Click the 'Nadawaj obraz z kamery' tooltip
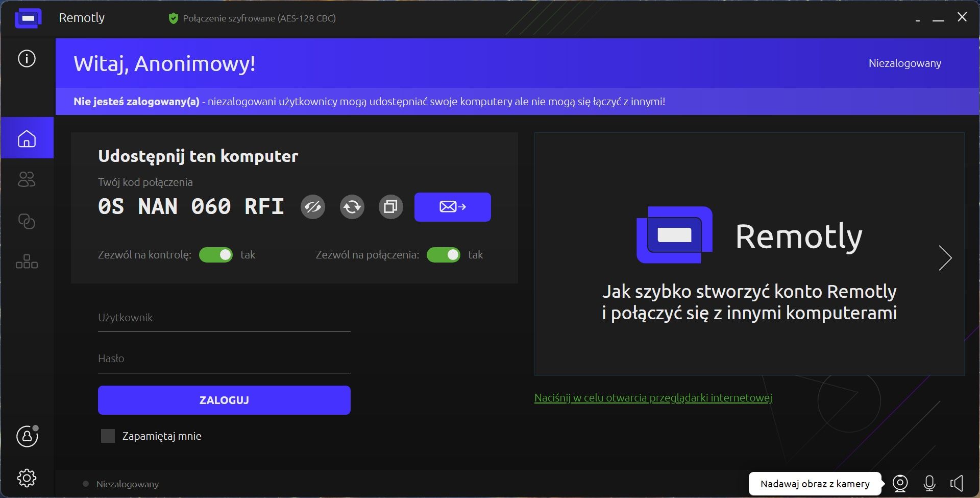980x498 pixels. pyautogui.click(x=815, y=484)
